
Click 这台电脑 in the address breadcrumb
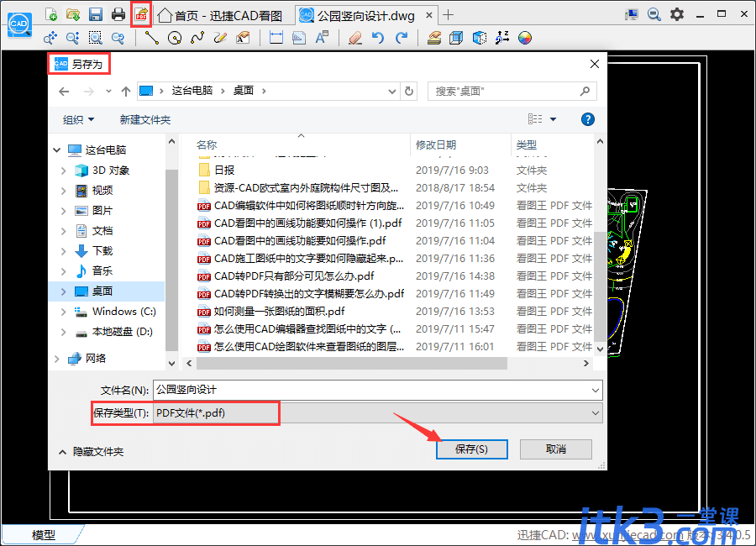pos(192,91)
